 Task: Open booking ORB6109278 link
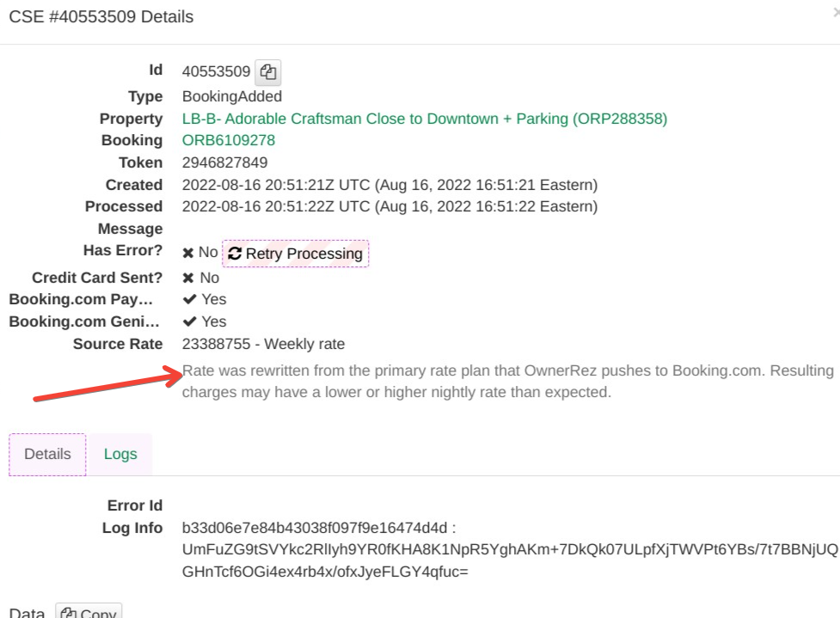[x=228, y=140]
